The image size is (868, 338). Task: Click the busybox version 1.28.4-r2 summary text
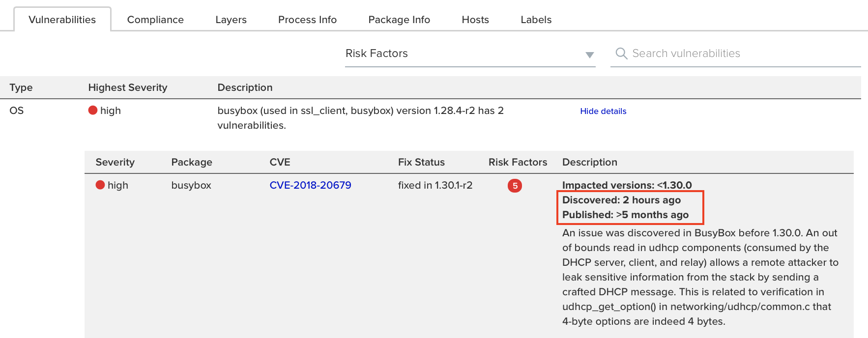(x=360, y=118)
